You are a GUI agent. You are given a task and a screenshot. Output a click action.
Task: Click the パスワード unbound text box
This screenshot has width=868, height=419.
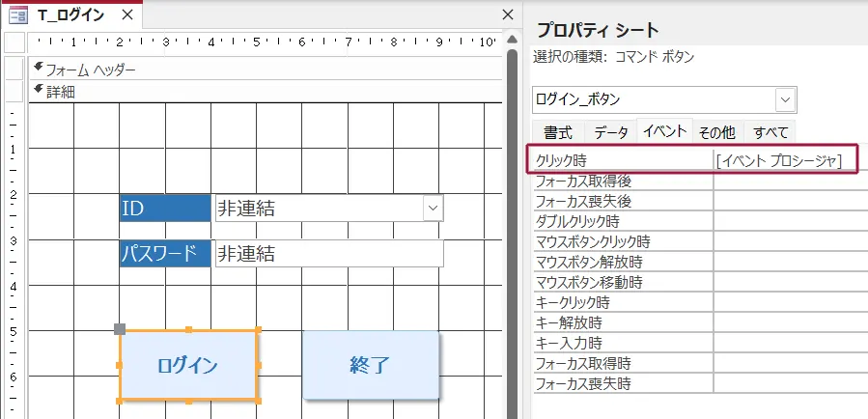328,254
